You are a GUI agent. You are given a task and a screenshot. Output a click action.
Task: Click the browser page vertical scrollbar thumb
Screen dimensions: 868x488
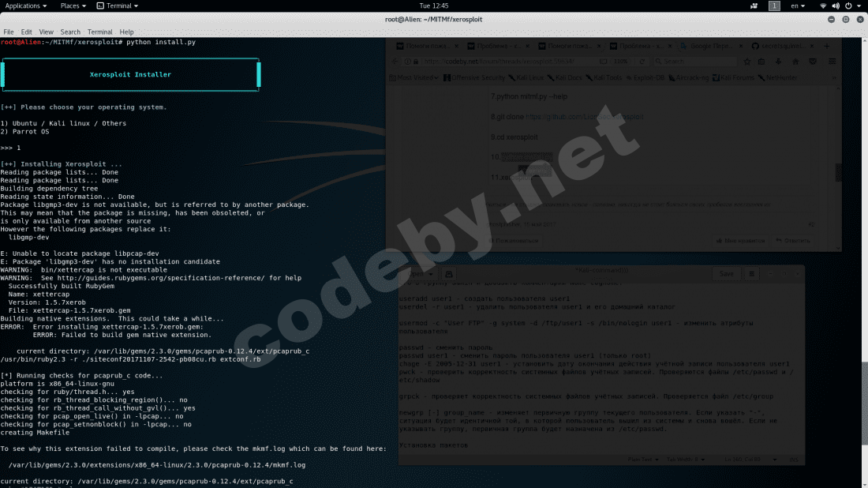pyautogui.click(x=838, y=172)
